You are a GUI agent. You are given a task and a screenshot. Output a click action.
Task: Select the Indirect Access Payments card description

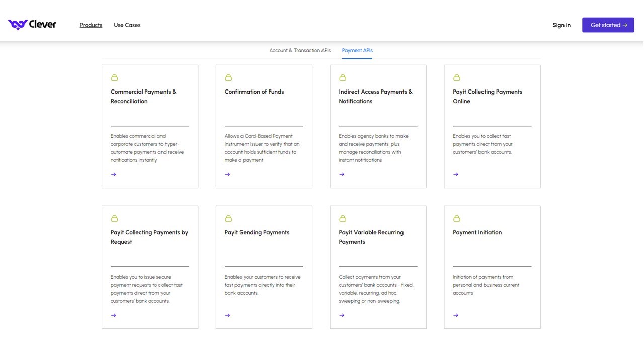pos(373,148)
